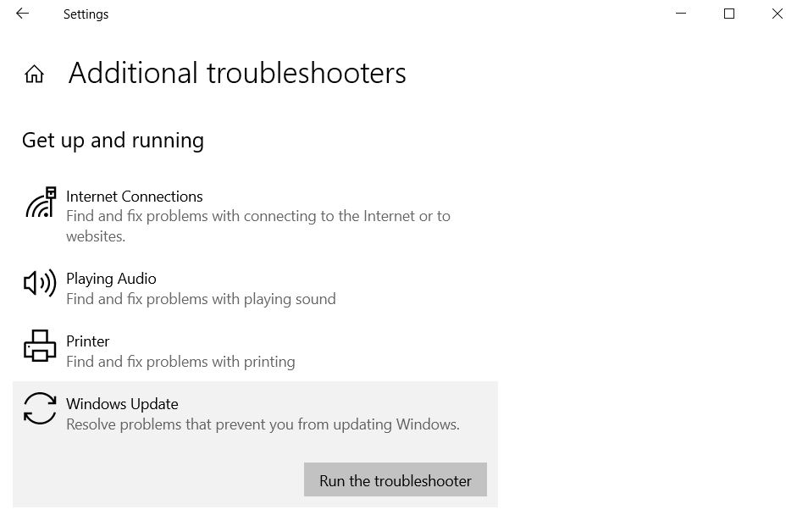797x532 pixels.
Task: Click the Additional troubleshooters page heading
Action: [x=237, y=73]
